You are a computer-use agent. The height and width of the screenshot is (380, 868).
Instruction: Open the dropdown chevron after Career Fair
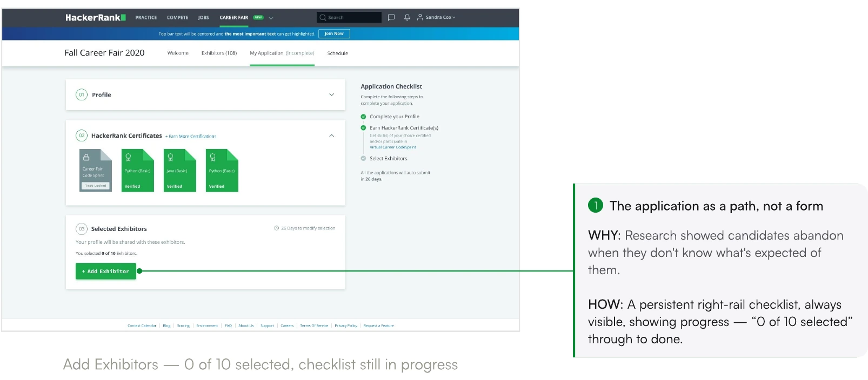271,18
